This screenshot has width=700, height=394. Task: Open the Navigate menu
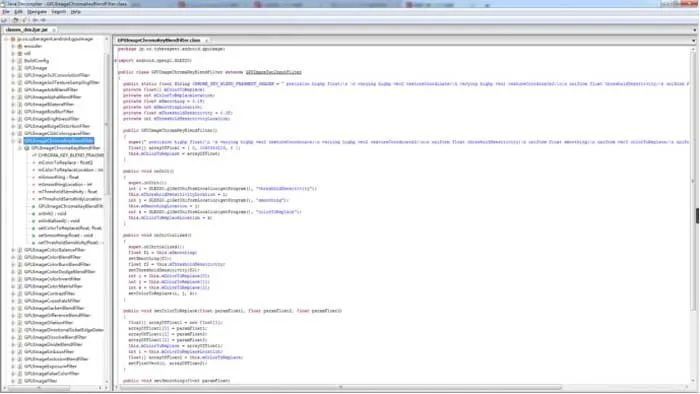pyautogui.click(x=37, y=12)
